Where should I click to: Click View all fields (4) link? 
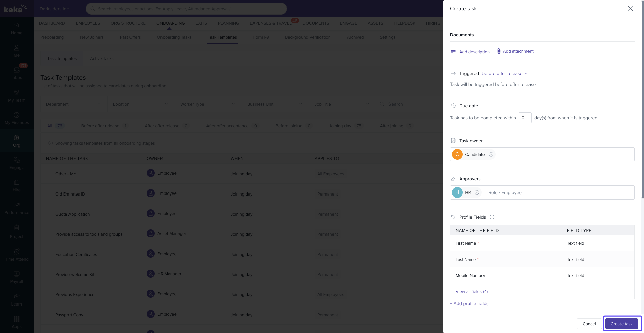coord(471,292)
